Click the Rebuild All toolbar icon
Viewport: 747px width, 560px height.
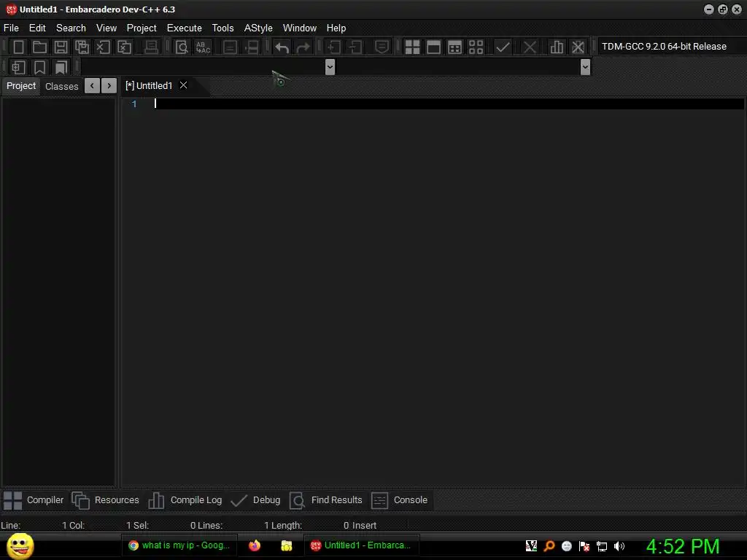[x=476, y=47]
